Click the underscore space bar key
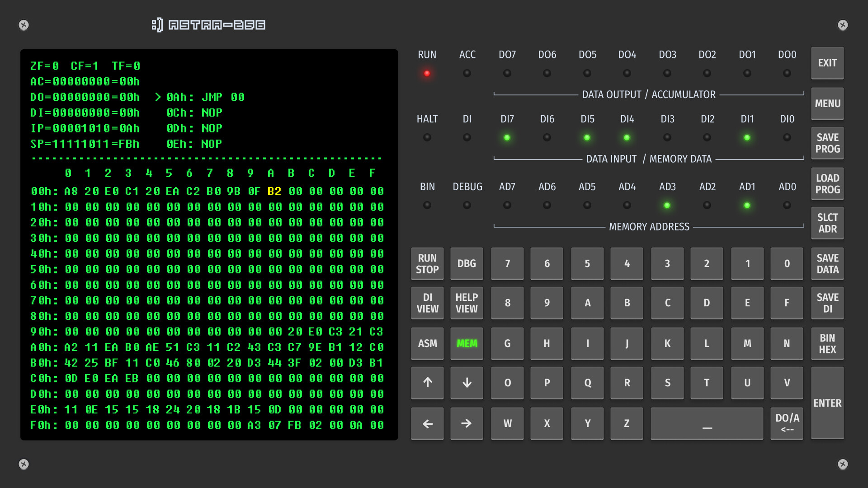The height and width of the screenshot is (488, 868). click(707, 423)
